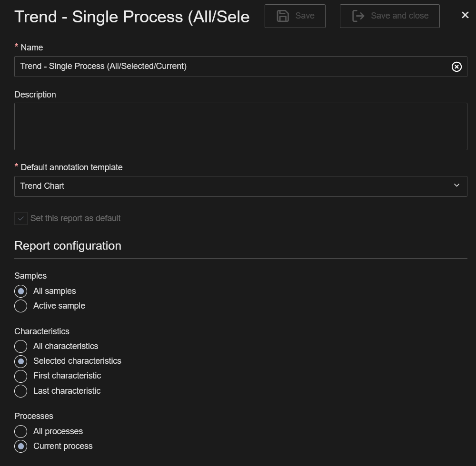Clear the Name field text

click(456, 67)
